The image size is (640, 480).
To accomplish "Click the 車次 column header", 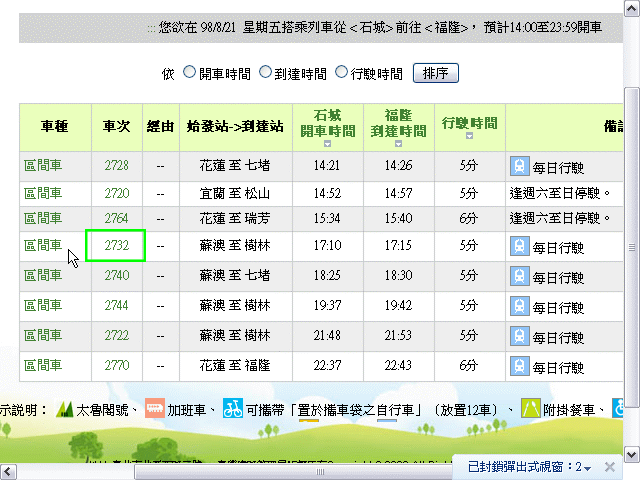I will (x=117, y=126).
